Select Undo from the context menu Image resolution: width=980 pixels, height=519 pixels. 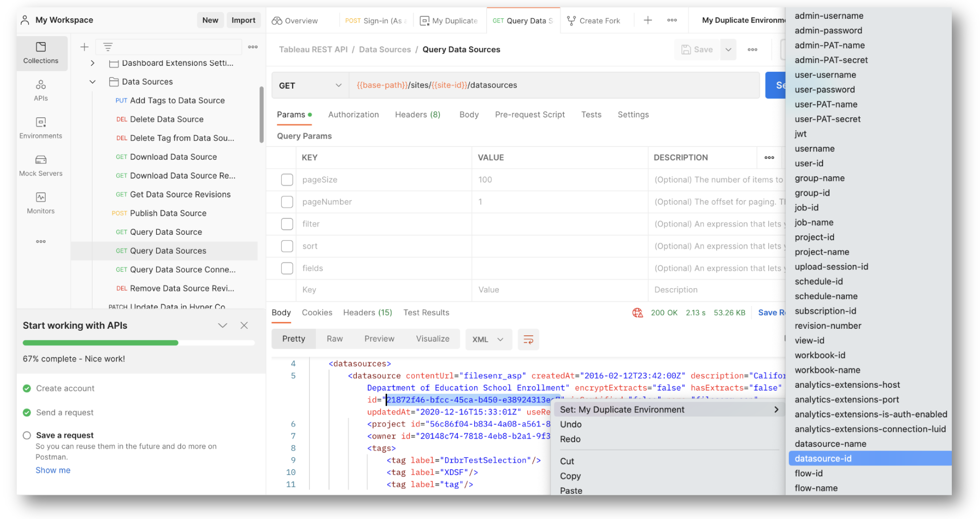point(571,425)
